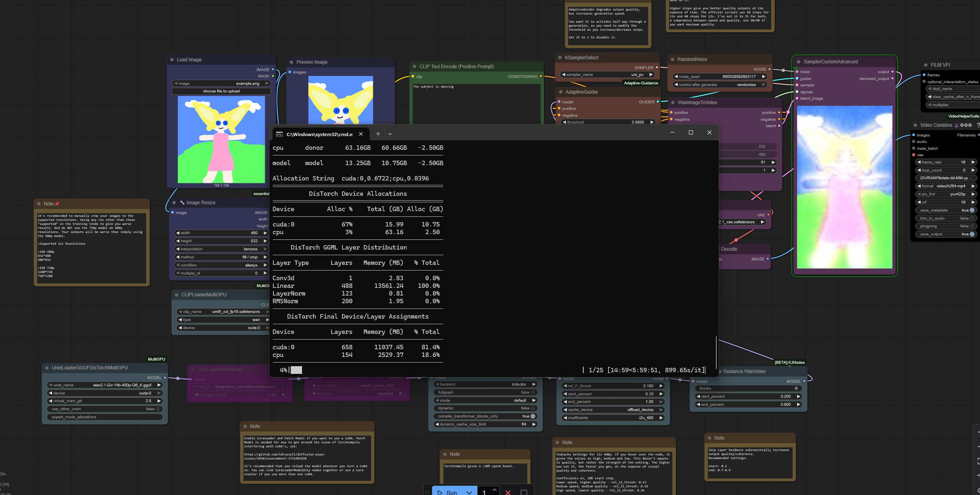This screenshot has width=980, height=495.
Task: Collapse the CLIP Text Encode node via its dot
Action: coord(415,67)
